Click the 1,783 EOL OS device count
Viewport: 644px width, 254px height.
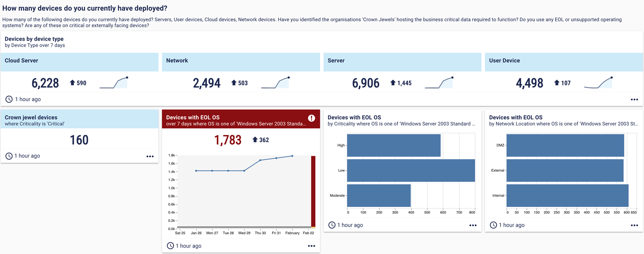[228, 140]
